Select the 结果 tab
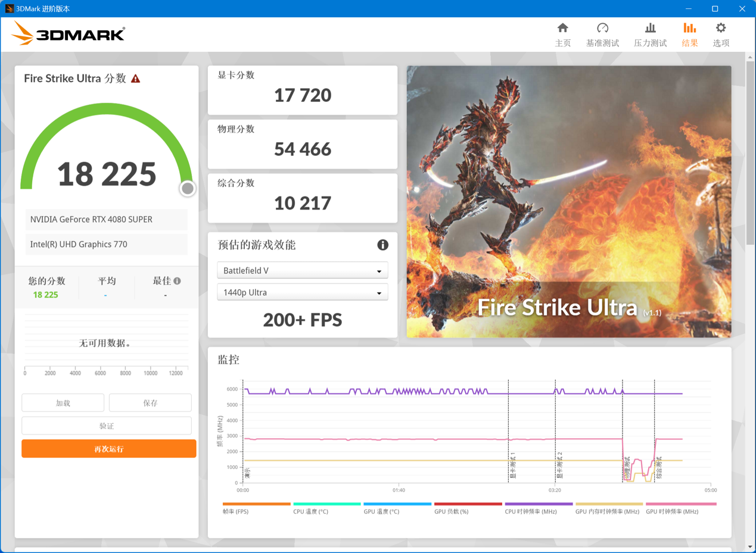 (x=689, y=27)
